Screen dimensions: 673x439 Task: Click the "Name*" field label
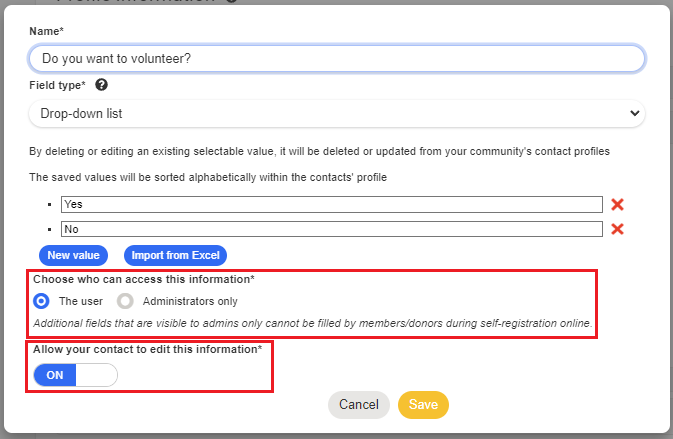(46, 31)
